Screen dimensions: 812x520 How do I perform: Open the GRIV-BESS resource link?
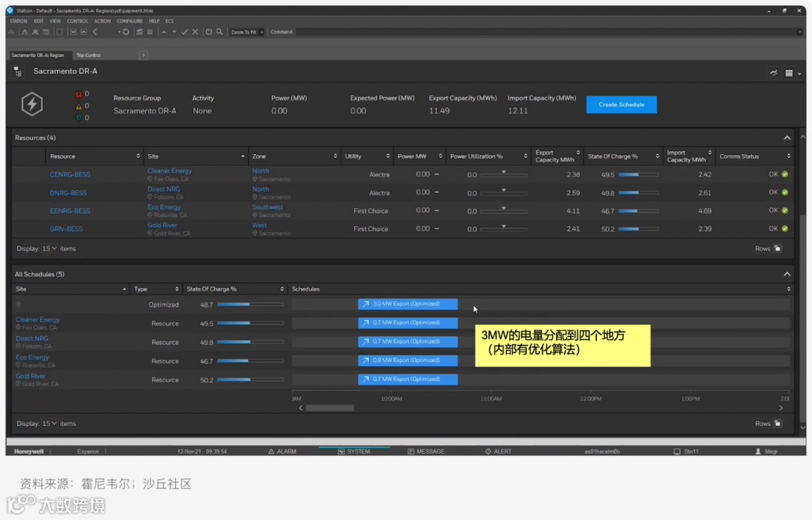(66, 229)
